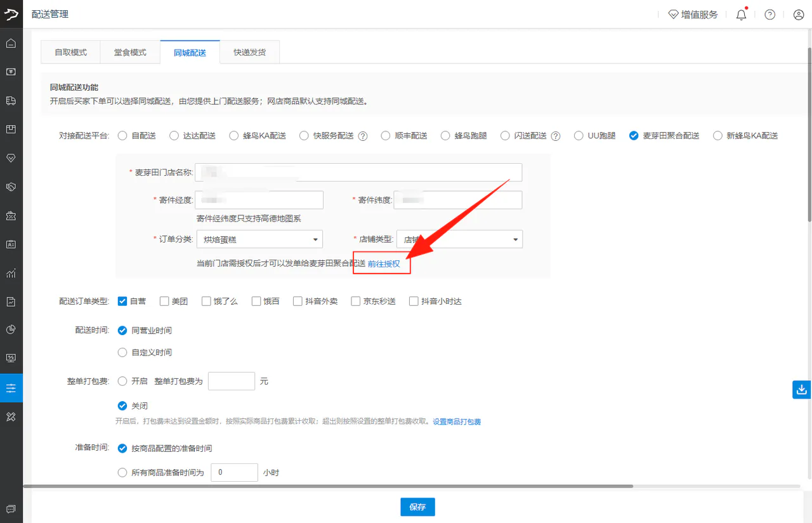Open the wrench tools icon in the sidebar
This screenshot has height=523, width=812.
pyautogui.click(x=11, y=416)
